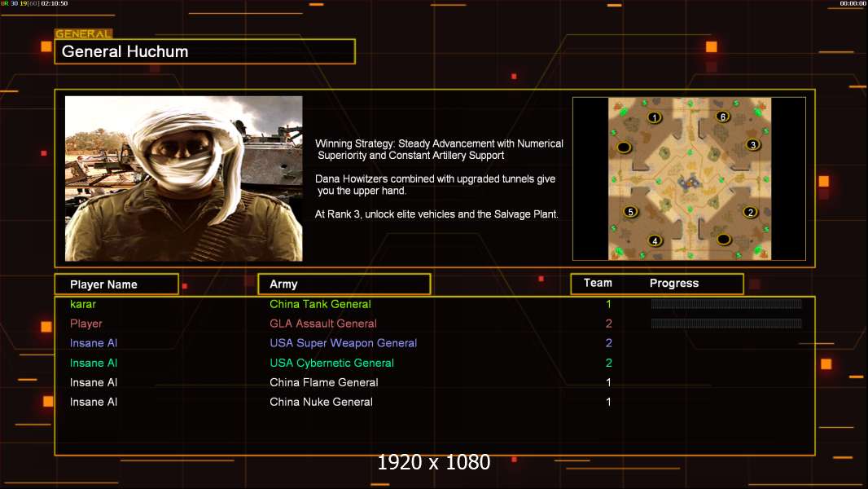This screenshot has width=868, height=489.
Task: Click start position marker 1 on the map
Action: coord(655,117)
